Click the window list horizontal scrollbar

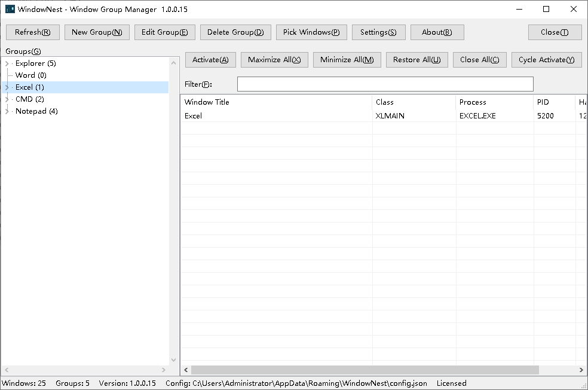click(x=383, y=370)
